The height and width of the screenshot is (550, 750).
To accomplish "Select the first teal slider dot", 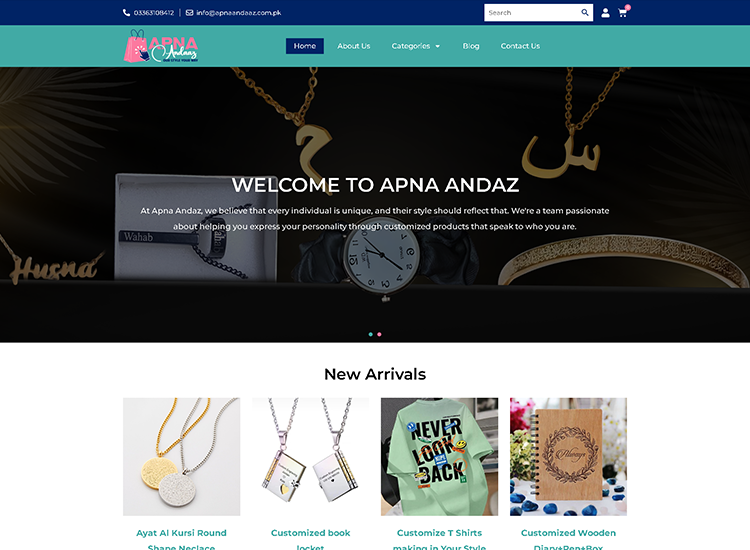I will 371,334.
